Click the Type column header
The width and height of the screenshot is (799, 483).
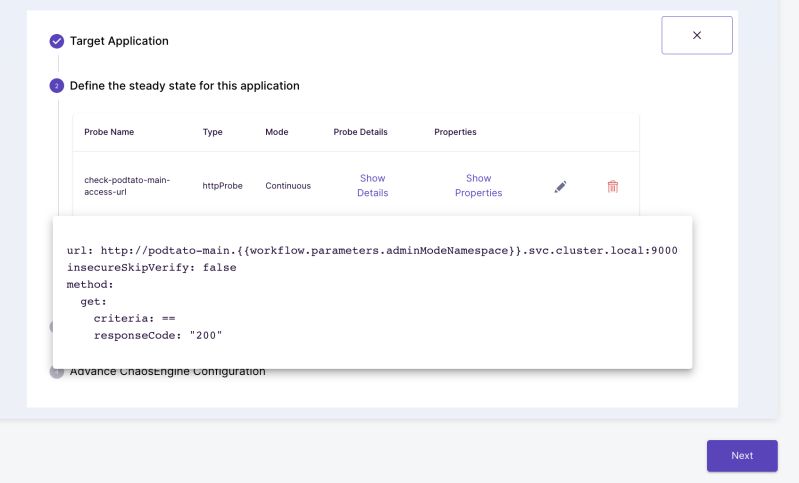click(x=212, y=132)
